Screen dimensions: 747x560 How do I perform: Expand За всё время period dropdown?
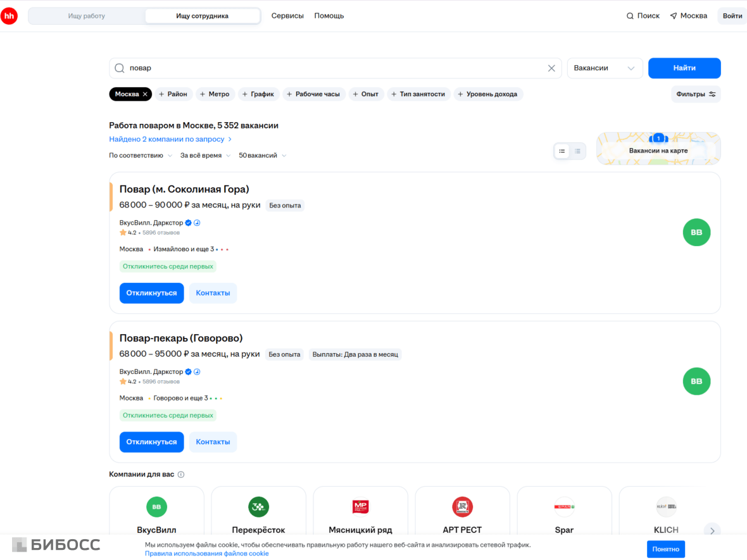(205, 156)
